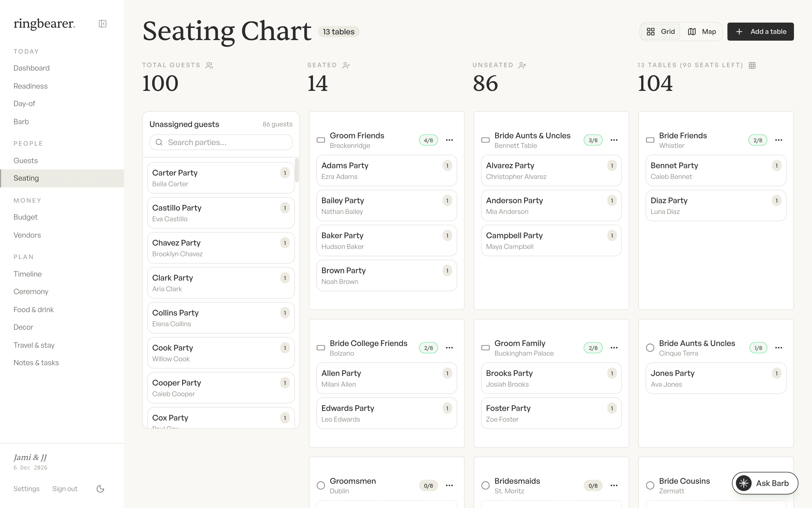
Task: Select Alvarez Party card
Action: pyautogui.click(x=551, y=170)
